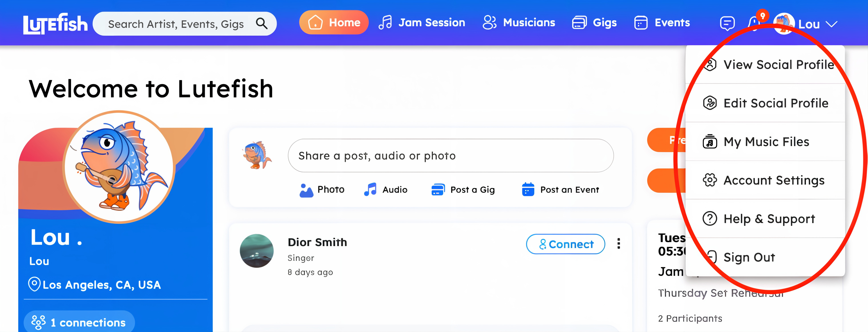Click the Lutefish logo
The width and height of the screenshot is (868, 332).
[x=55, y=24]
